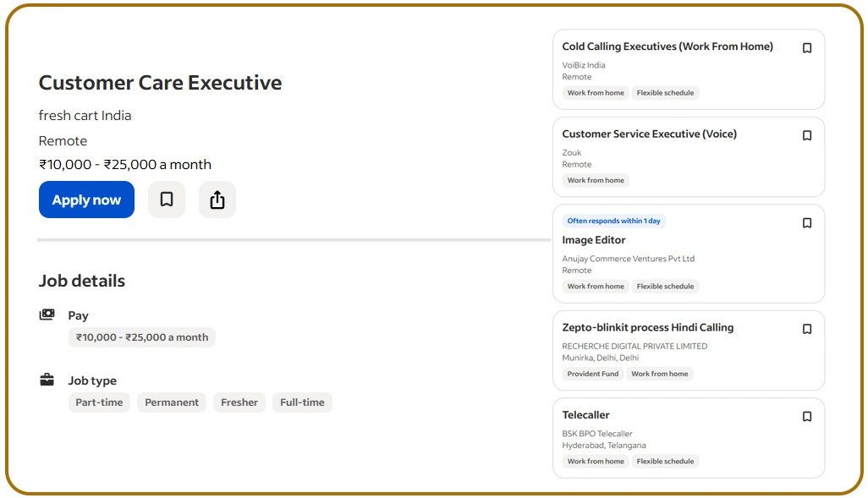The width and height of the screenshot is (868, 498).
Task: Click the briefcase Job type icon
Action: [47, 380]
